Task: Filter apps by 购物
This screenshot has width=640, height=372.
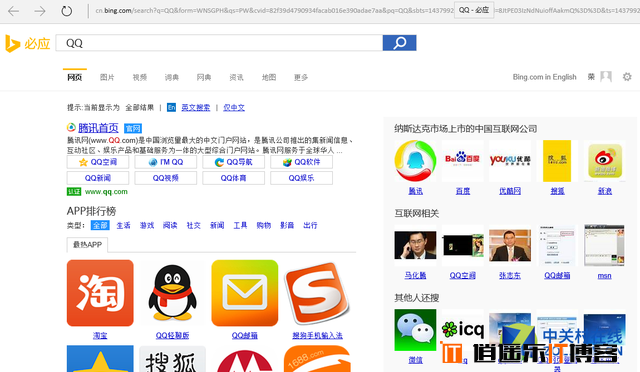Action: tap(264, 225)
